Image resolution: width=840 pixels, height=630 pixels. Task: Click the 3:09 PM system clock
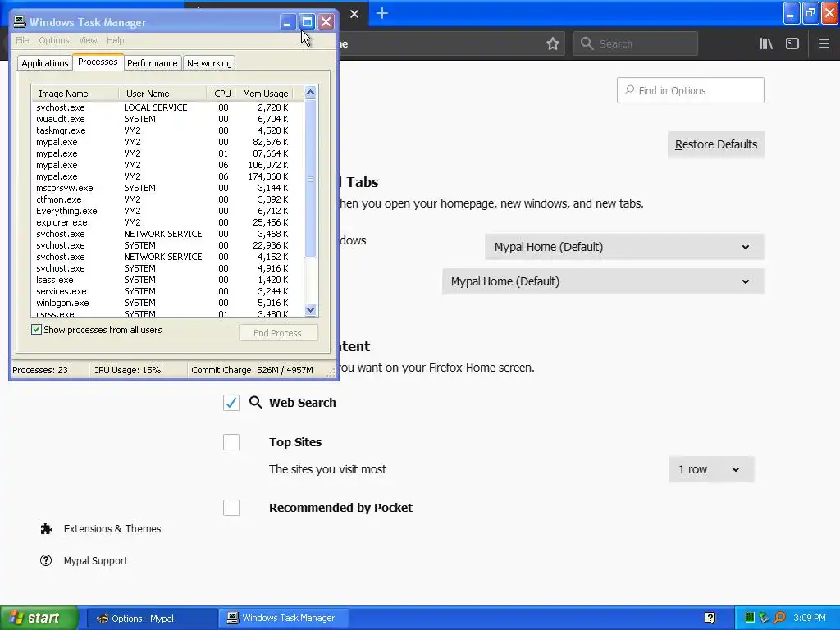coord(810,619)
